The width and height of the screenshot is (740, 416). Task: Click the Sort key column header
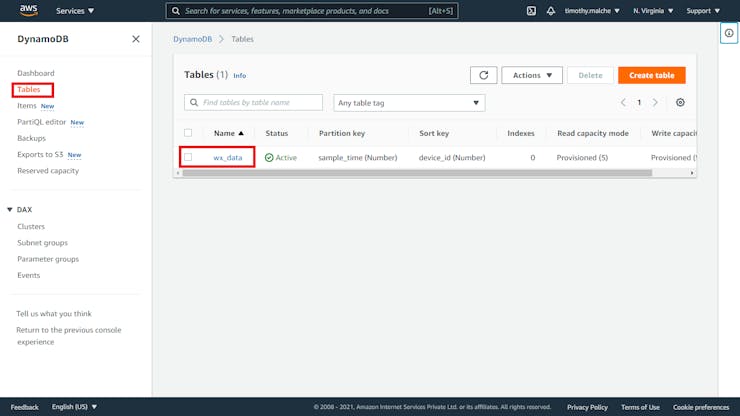(434, 134)
